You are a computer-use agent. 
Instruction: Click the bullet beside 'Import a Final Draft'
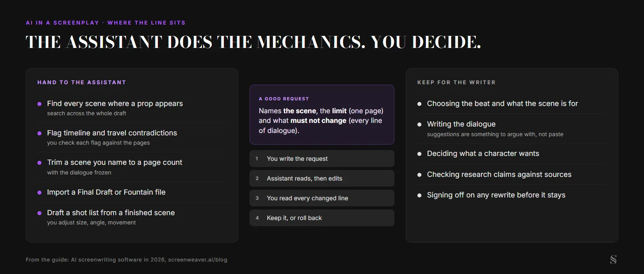pos(39,193)
